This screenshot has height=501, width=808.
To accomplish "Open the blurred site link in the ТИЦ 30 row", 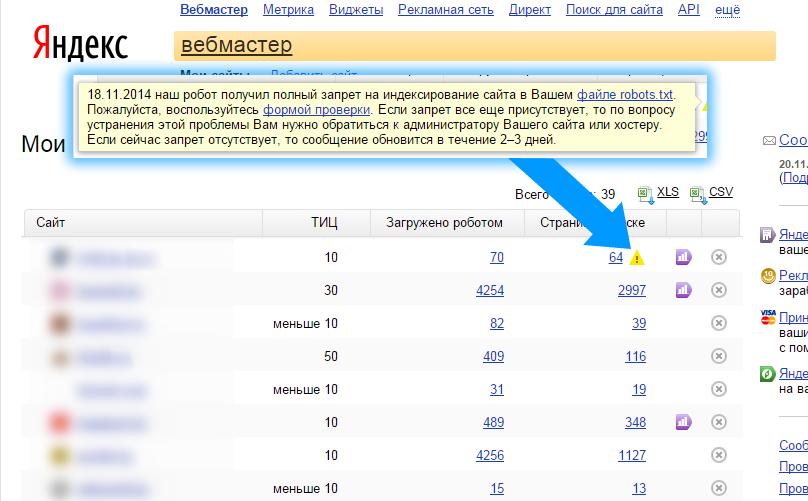I will coord(108,291).
